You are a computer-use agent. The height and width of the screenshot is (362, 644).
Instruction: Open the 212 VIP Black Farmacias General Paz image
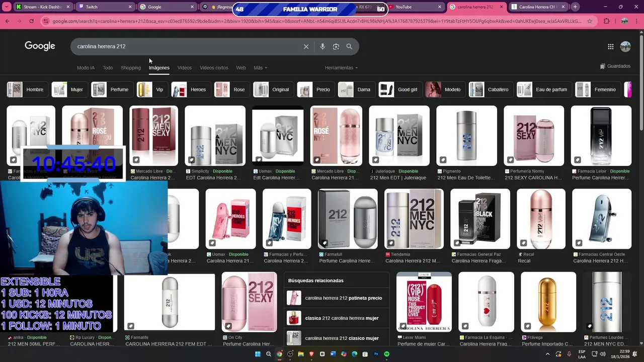click(480, 219)
